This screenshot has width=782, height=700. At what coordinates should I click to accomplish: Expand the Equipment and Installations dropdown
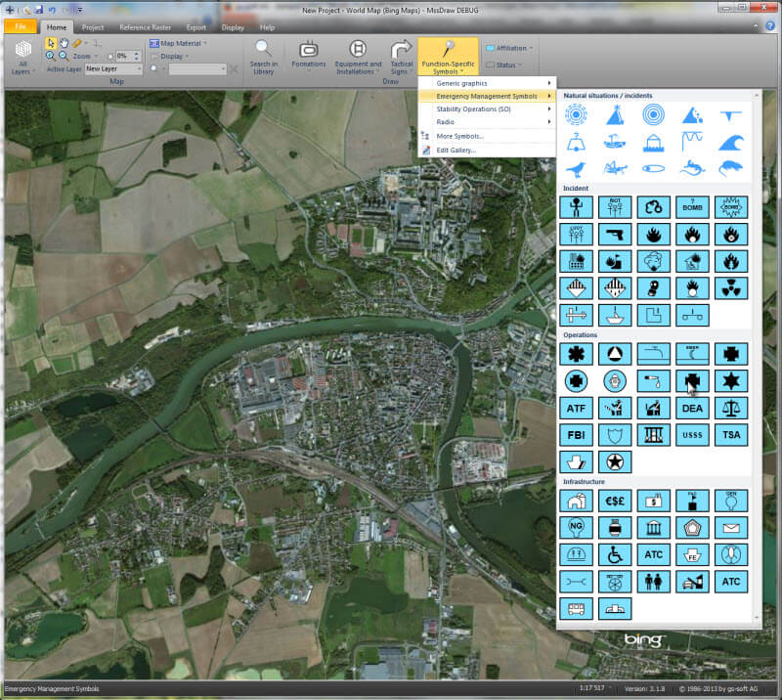coord(358,58)
